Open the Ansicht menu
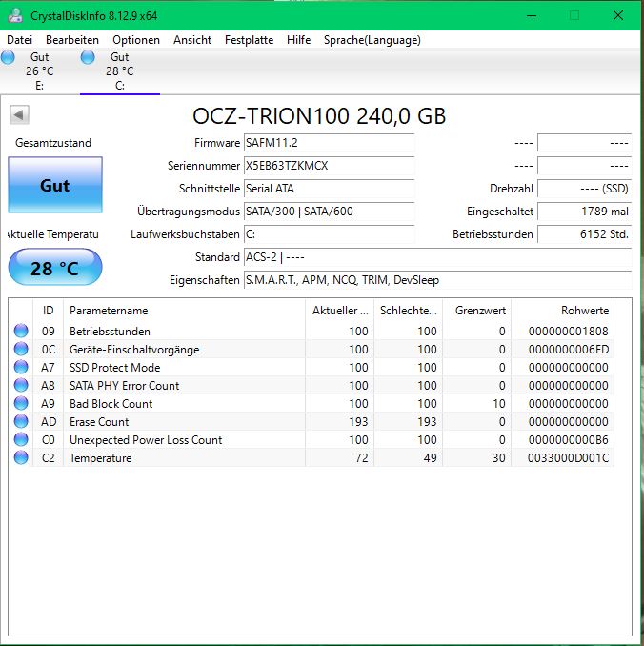The width and height of the screenshot is (644, 646). [192, 40]
